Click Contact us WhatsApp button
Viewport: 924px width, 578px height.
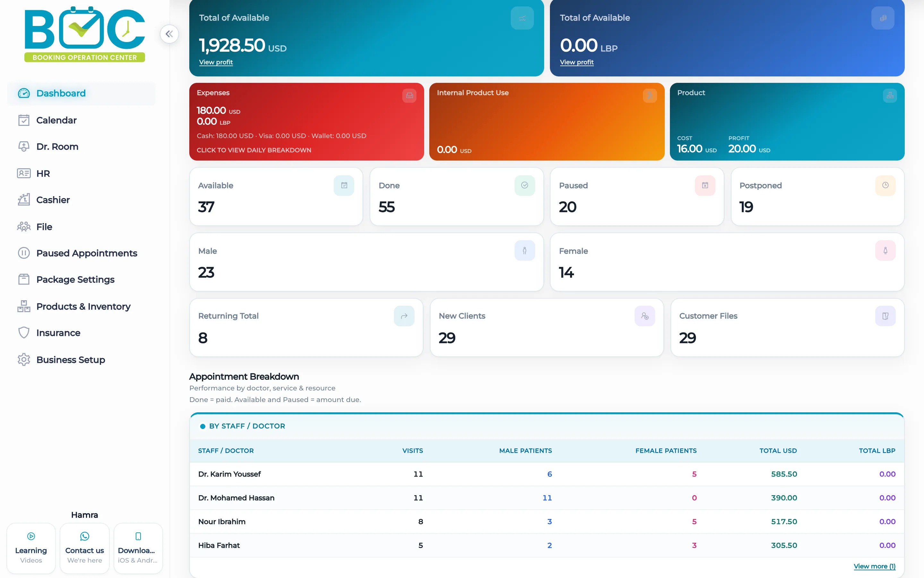point(84,548)
